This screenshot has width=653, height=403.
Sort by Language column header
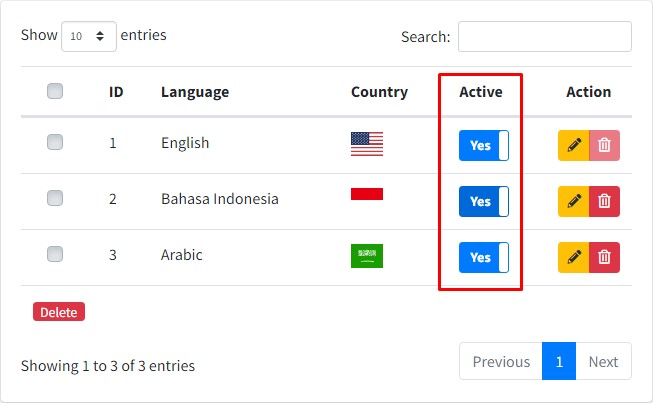pos(195,92)
